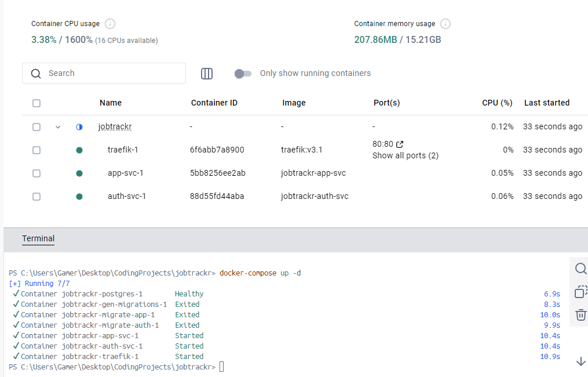Click the external link icon beside 80:80
Screen dimensions: 588x377
pos(400,144)
